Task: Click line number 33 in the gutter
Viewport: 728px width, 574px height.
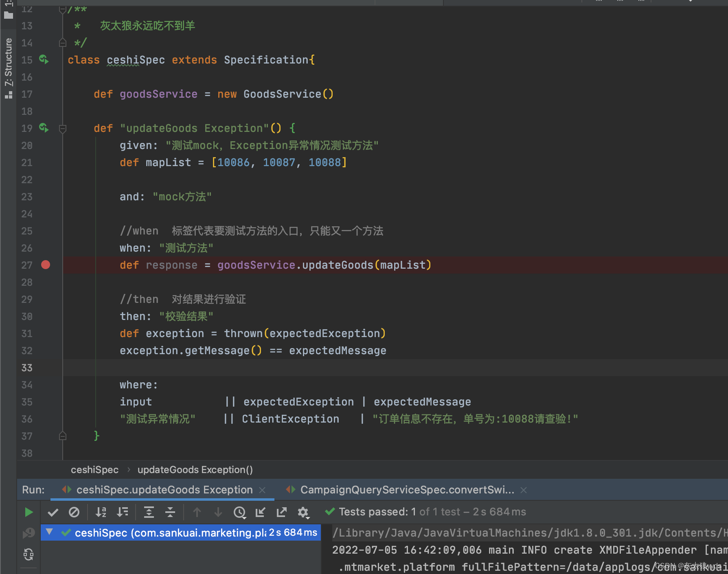Action: pos(27,368)
